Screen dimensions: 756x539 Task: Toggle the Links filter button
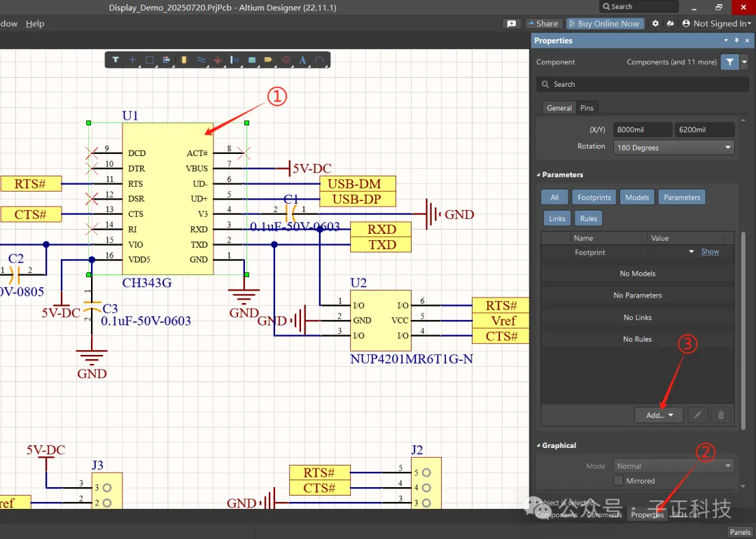pos(557,218)
